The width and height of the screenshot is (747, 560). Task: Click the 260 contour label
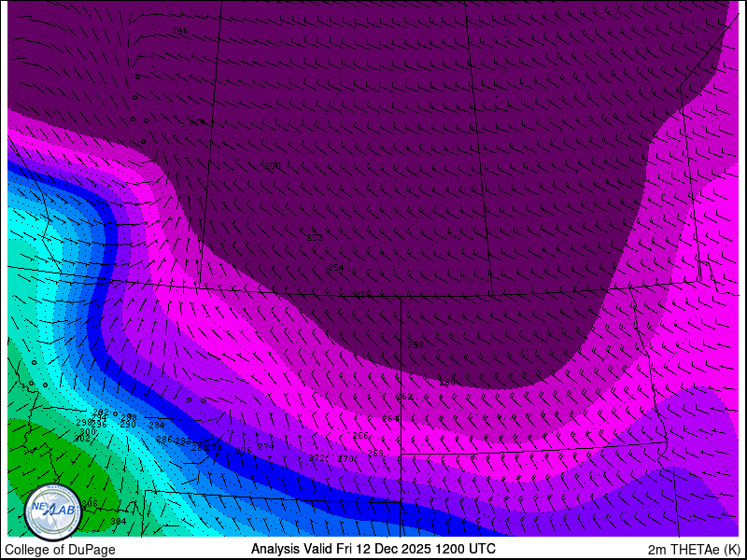[x=447, y=383]
